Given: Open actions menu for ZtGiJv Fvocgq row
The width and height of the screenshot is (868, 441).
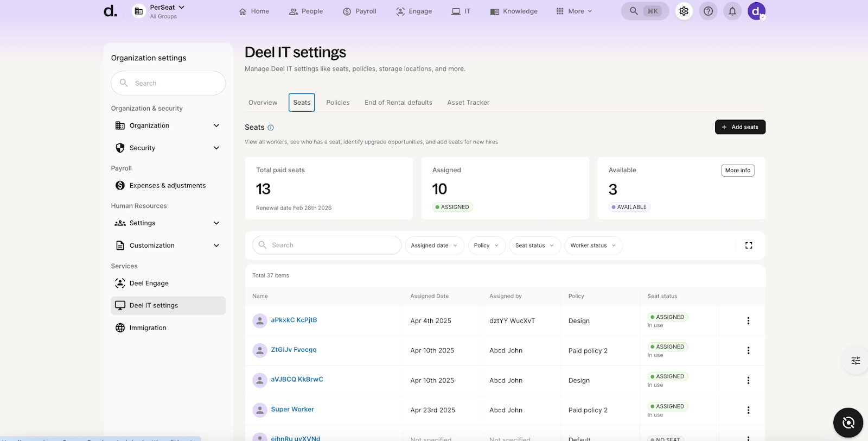Looking at the screenshot, I should [748, 351].
